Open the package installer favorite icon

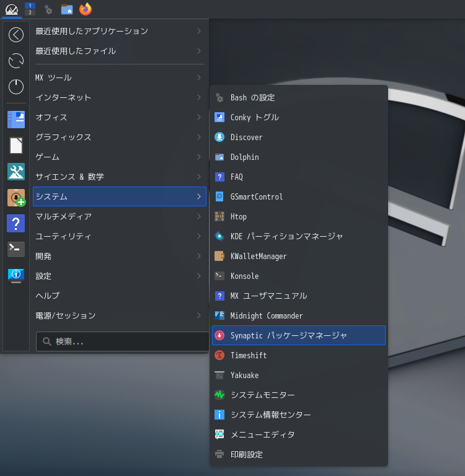pos(16,198)
